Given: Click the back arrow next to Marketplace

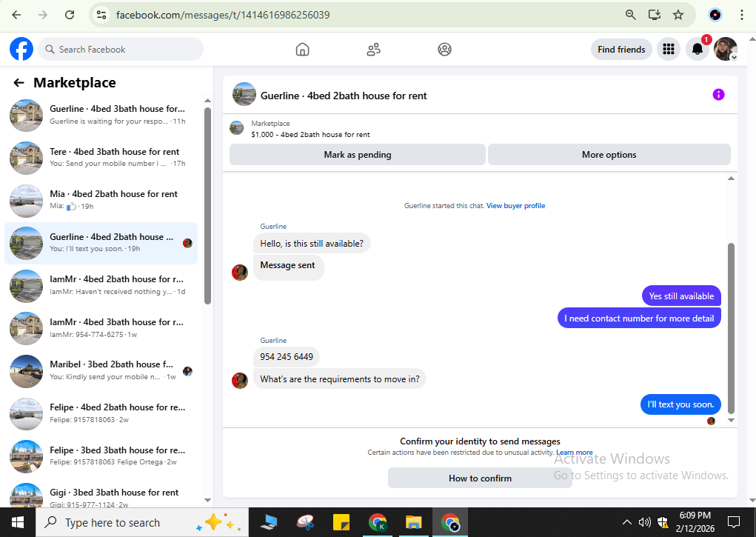Looking at the screenshot, I should tap(19, 83).
